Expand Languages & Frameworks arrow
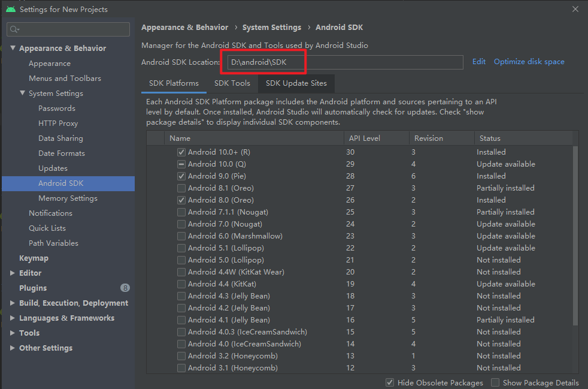The height and width of the screenshot is (389, 588). point(13,318)
